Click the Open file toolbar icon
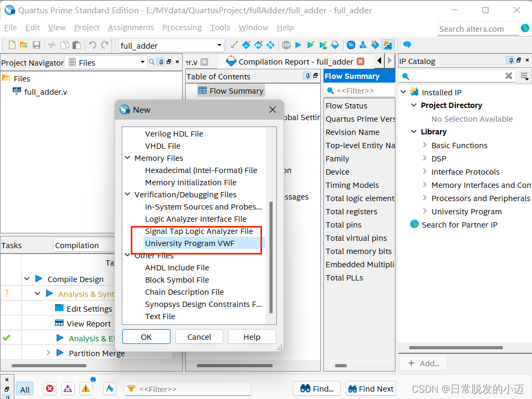 point(24,45)
